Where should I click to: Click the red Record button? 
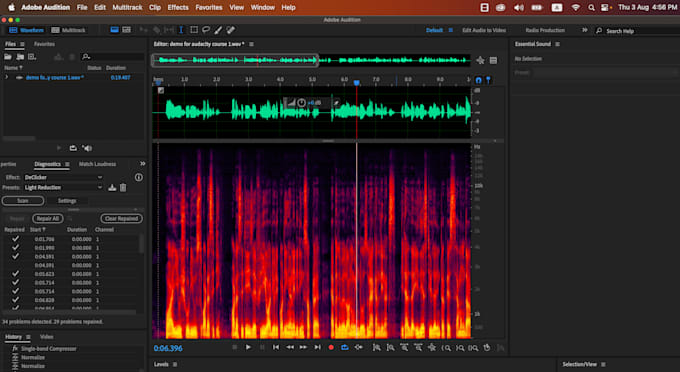[x=331, y=347]
